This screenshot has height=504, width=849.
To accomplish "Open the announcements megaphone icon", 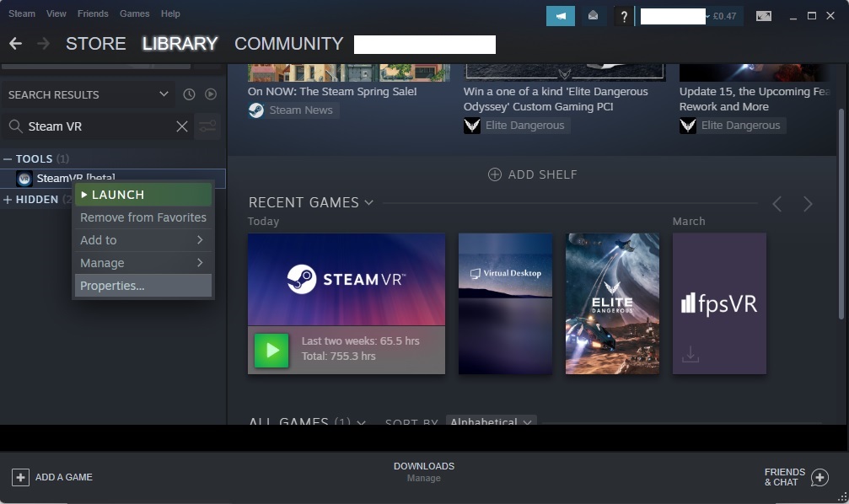I will point(561,16).
